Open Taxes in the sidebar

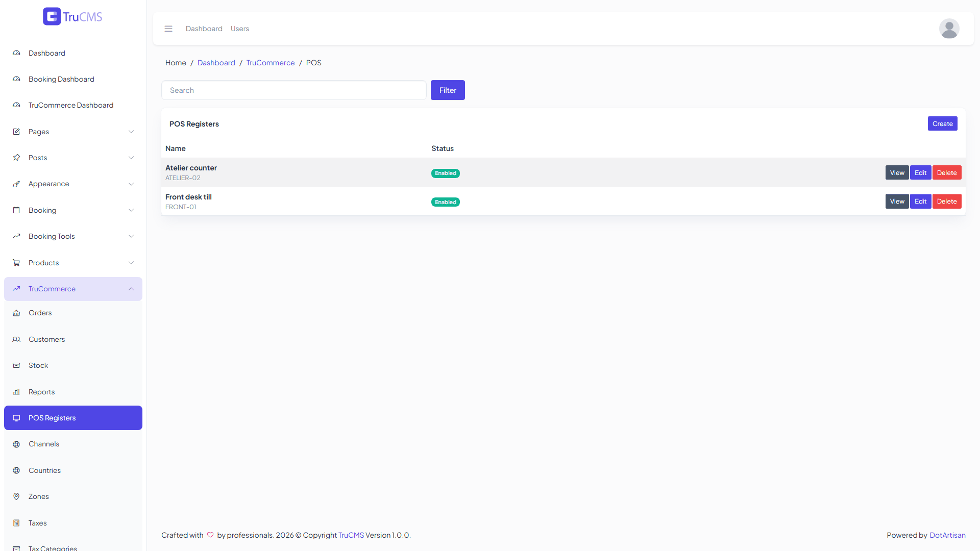click(x=73, y=523)
